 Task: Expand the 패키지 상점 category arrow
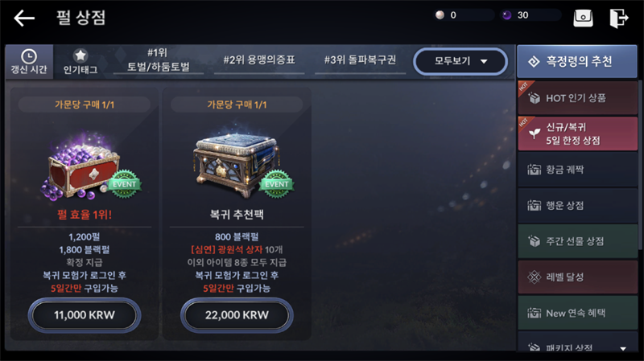tap(623, 348)
